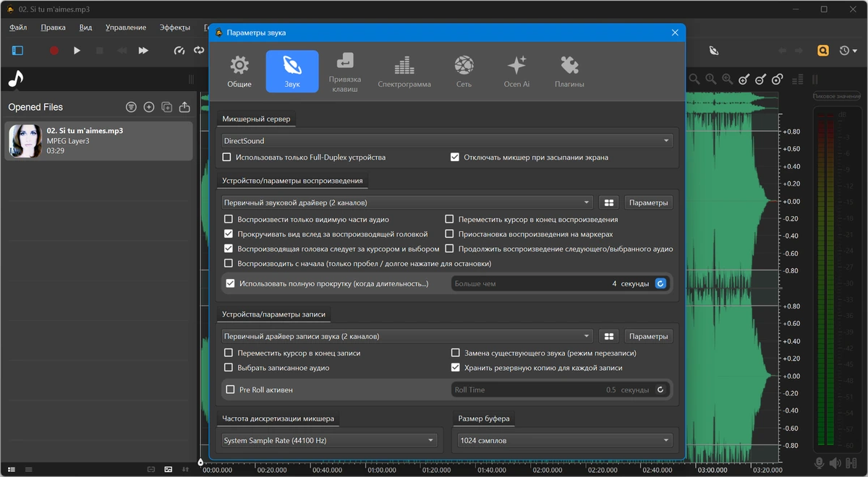Click the vertical zoom-in icon above waveform
868x477 pixels.
coord(744,79)
